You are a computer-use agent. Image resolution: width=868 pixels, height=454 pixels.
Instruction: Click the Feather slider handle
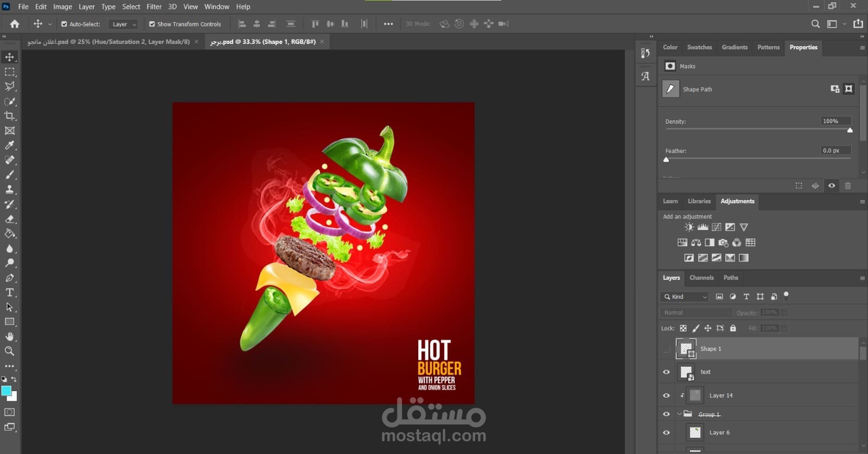point(666,159)
